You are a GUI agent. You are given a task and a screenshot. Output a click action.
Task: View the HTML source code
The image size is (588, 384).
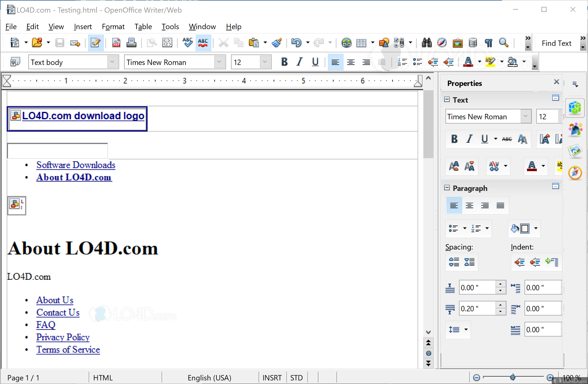pyautogui.click(x=167, y=42)
